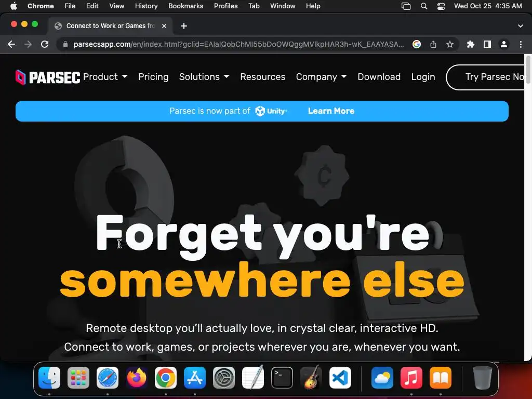Screen dimensions: 532x399
Task: Open System Preferences from the Dock
Action: click(x=224, y=378)
